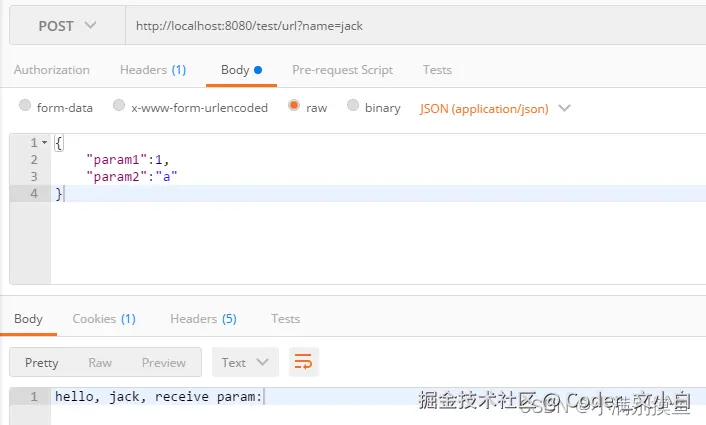Click the request URL input field
This screenshot has width=706, height=425.
(x=416, y=26)
